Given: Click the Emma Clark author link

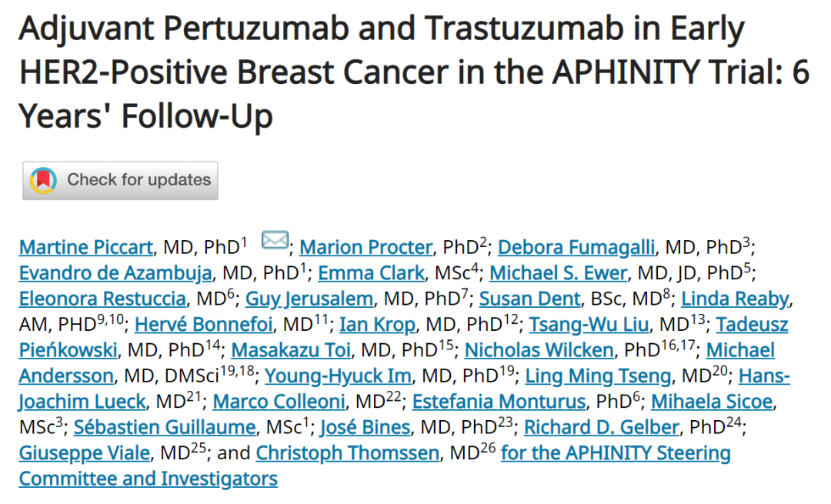Looking at the screenshot, I should coord(371,273).
